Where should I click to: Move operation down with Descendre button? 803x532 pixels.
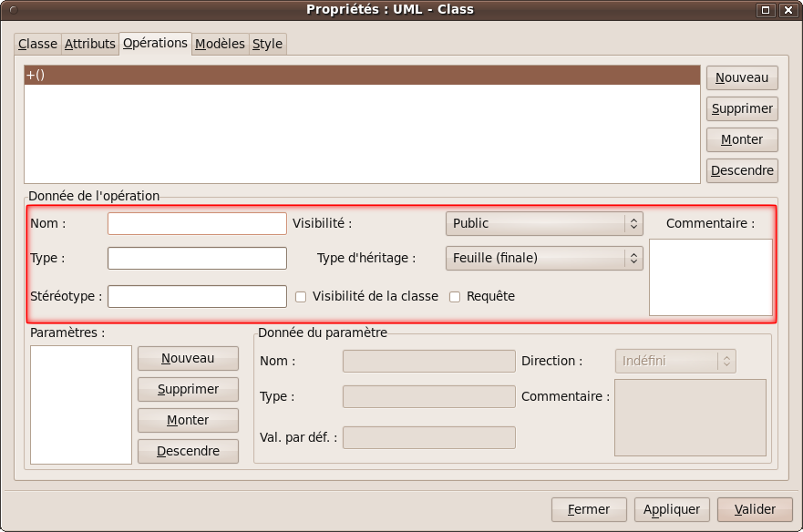742,170
